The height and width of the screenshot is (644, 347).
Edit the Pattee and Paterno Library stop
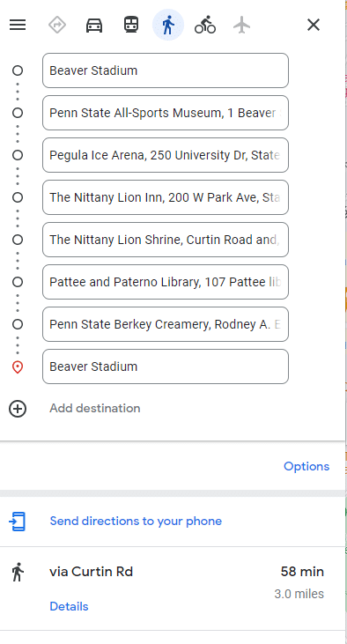(166, 282)
